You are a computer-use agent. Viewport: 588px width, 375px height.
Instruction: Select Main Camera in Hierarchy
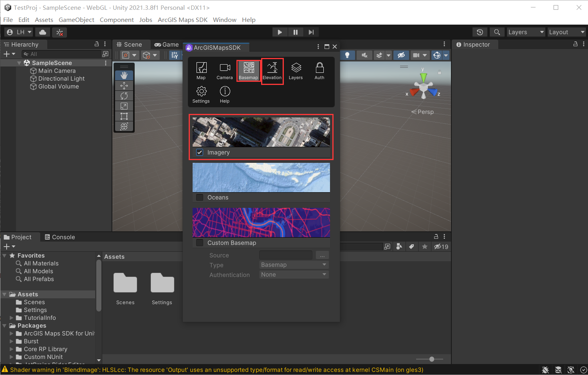point(56,71)
